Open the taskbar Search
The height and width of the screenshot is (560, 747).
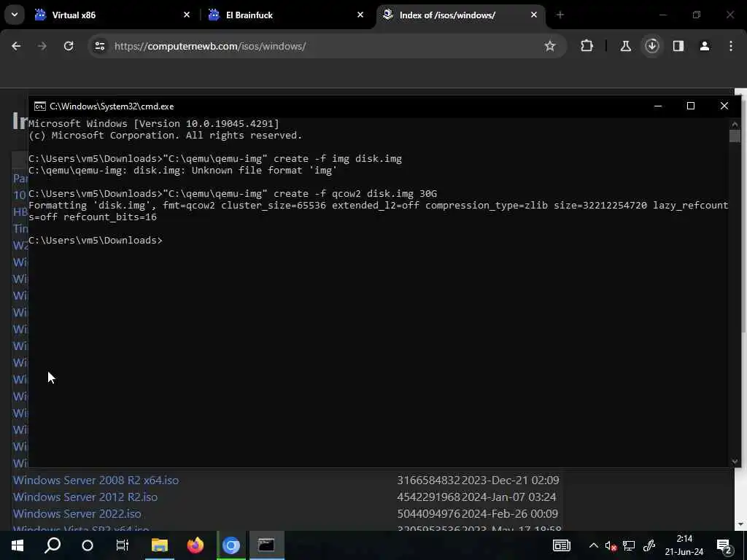53,545
